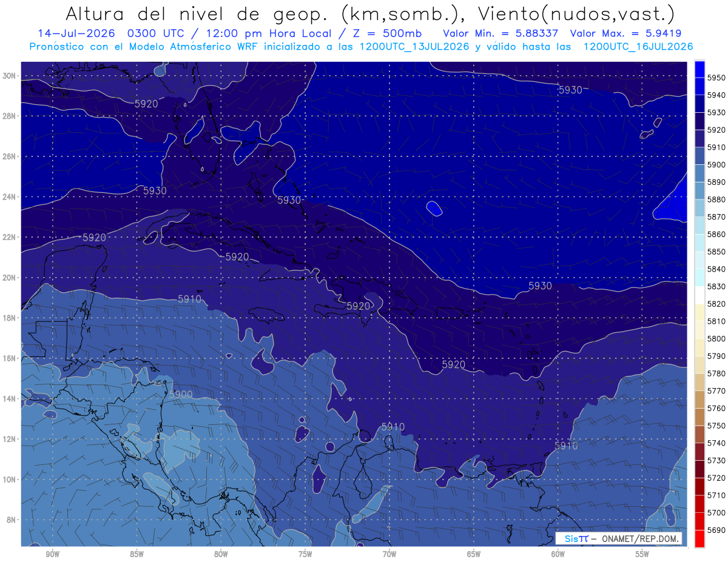Click the 5880 colorbar tick label

(x=716, y=199)
